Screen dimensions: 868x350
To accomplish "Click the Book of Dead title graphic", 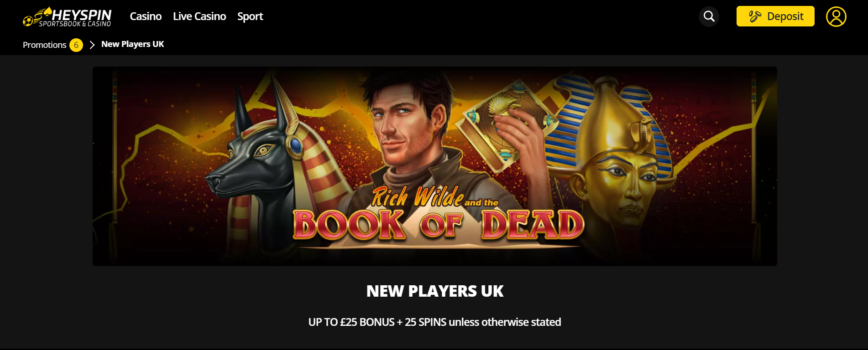I will click(438, 216).
